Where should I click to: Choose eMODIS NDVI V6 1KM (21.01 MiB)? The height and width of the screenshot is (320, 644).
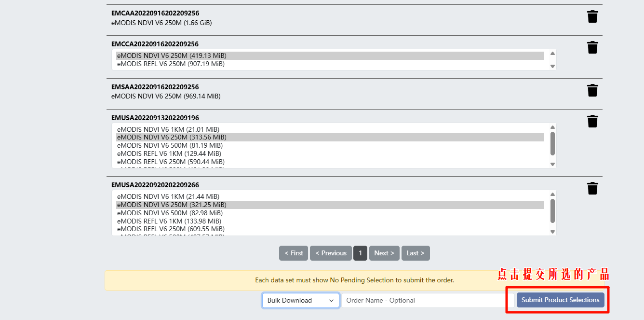click(168, 129)
